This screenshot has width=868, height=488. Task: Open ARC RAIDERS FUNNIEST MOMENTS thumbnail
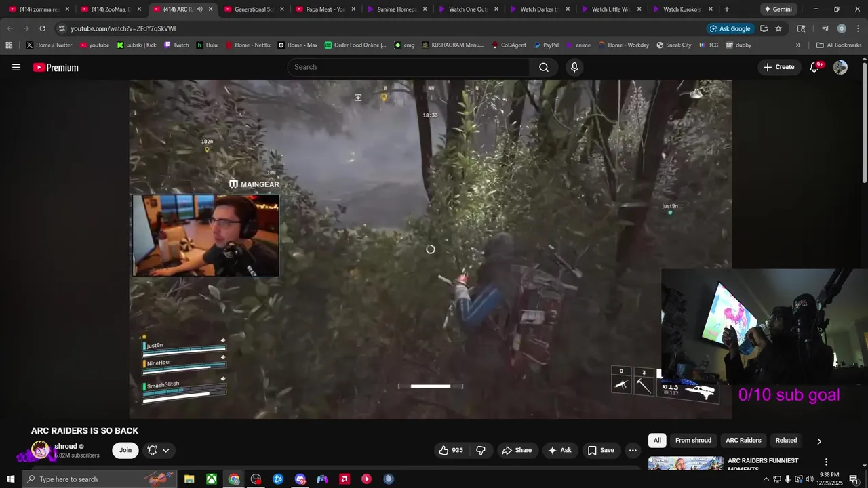[x=686, y=464]
